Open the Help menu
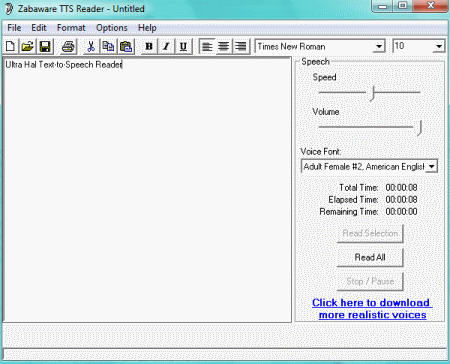This screenshot has width=450, height=364. 147,28
